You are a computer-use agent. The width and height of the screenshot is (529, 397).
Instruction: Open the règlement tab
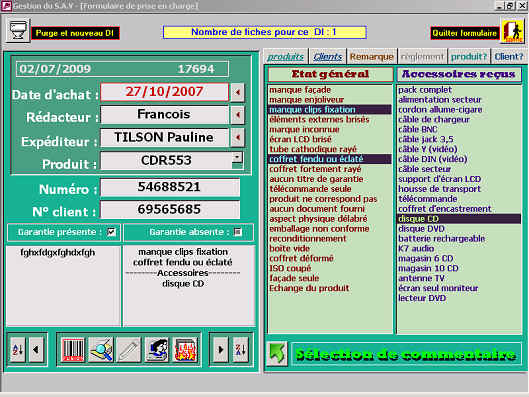422,57
